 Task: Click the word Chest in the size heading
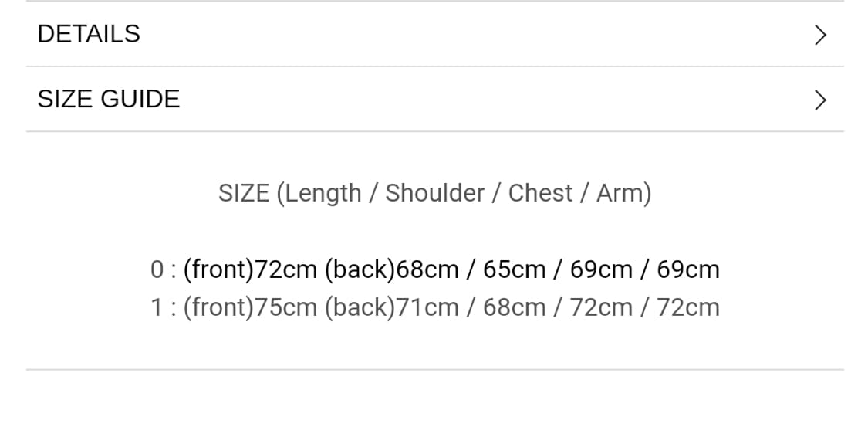(x=540, y=193)
